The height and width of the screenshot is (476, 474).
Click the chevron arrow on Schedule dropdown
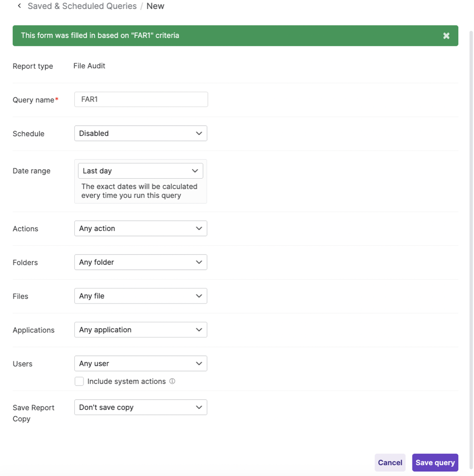pos(199,133)
